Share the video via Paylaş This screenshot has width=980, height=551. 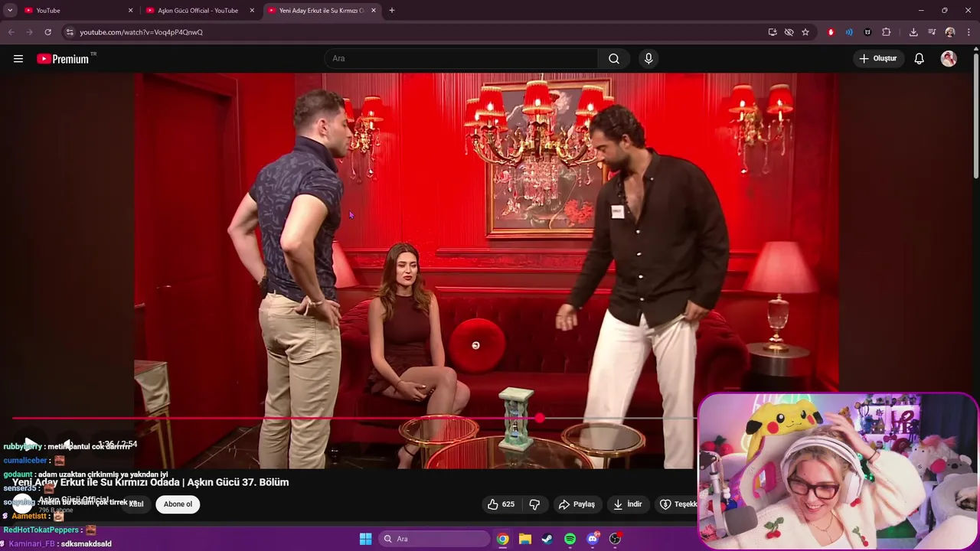(x=577, y=504)
